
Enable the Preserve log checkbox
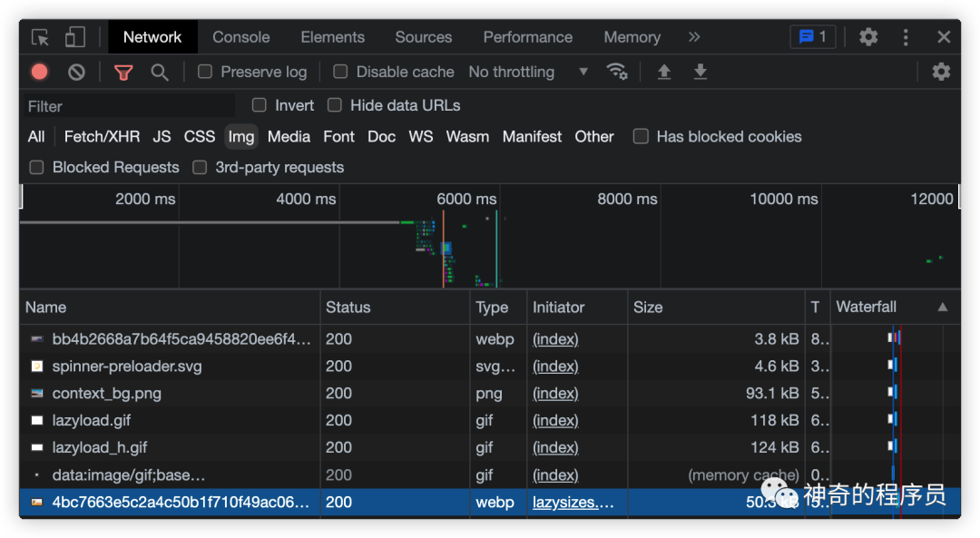pyautogui.click(x=205, y=72)
